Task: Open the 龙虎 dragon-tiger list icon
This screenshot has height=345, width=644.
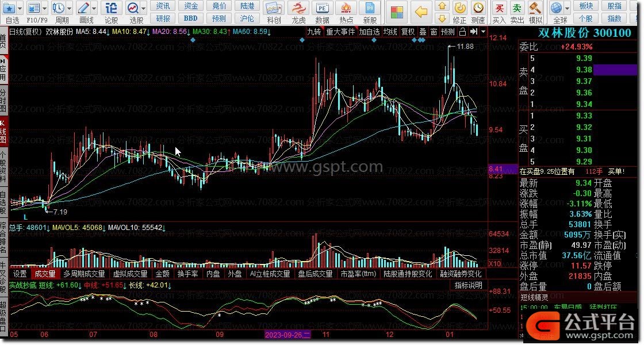Action: point(298,8)
